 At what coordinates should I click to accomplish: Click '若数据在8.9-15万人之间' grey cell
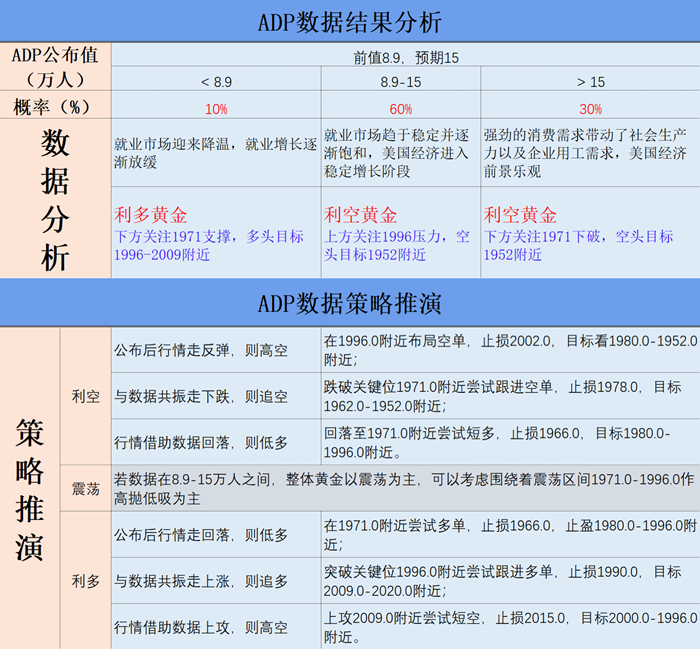pos(406,488)
